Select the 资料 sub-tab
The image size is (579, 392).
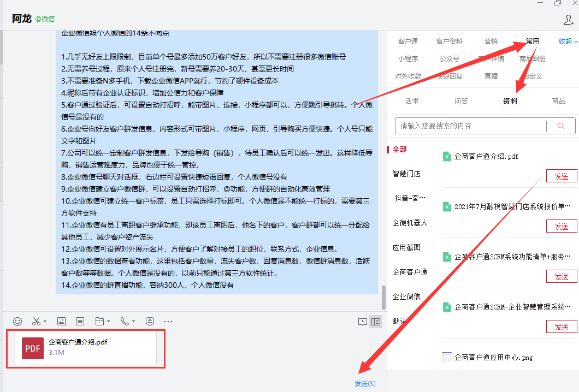point(510,101)
